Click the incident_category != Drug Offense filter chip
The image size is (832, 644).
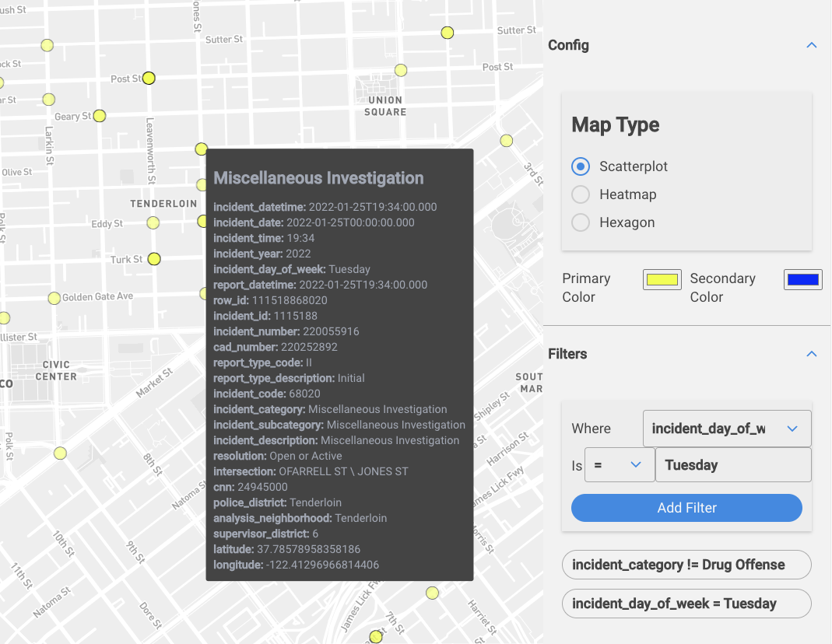[686, 565]
